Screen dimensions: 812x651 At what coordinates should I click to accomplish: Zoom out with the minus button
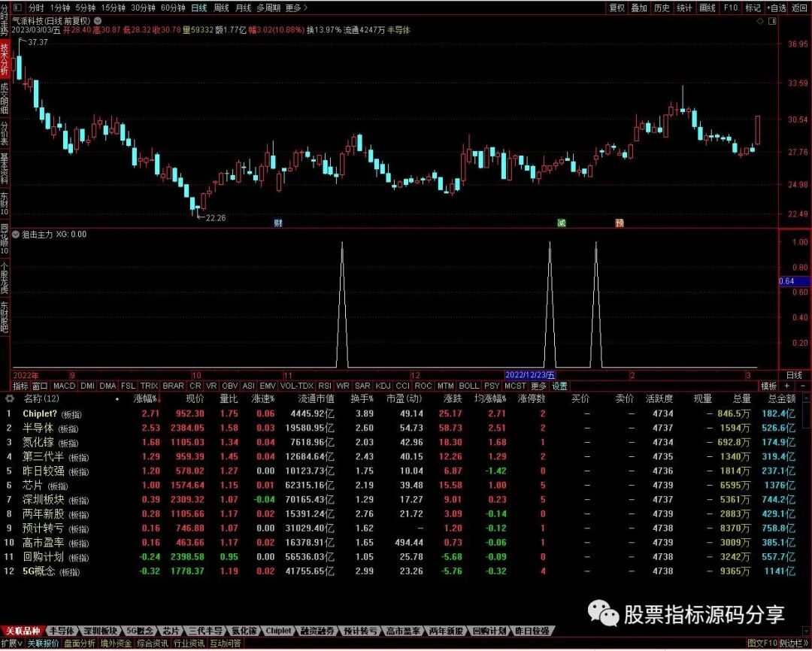click(x=803, y=386)
